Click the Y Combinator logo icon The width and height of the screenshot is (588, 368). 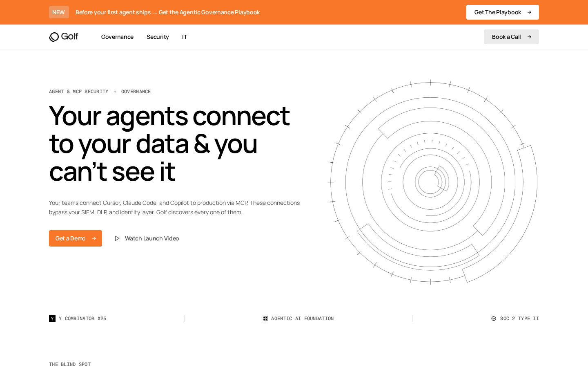click(x=52, y=319)
